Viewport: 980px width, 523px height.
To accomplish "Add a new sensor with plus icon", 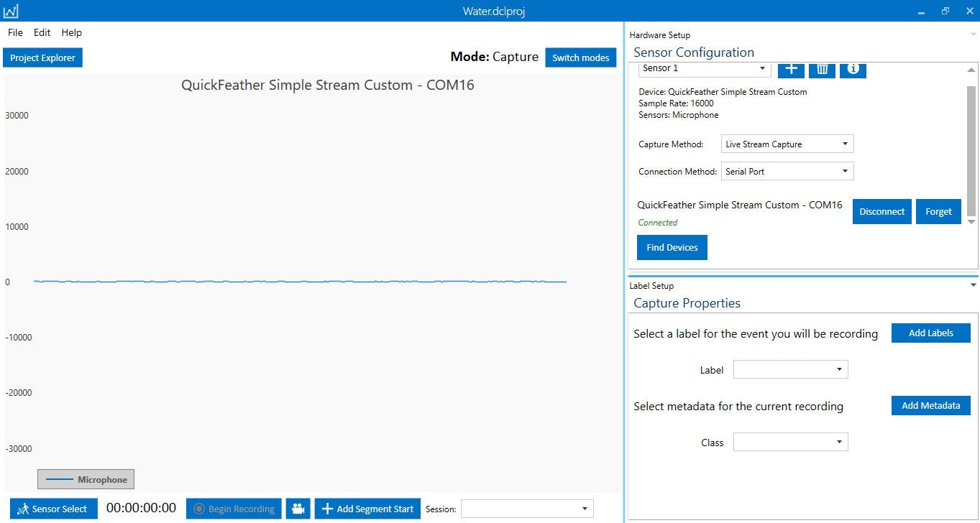I will tap(792, 69).
